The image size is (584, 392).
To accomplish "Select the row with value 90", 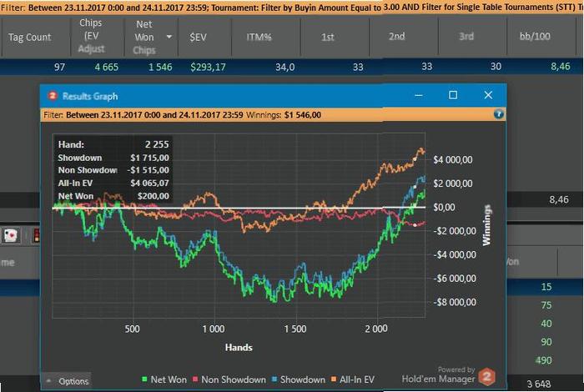I will click(x=546, y=342).
